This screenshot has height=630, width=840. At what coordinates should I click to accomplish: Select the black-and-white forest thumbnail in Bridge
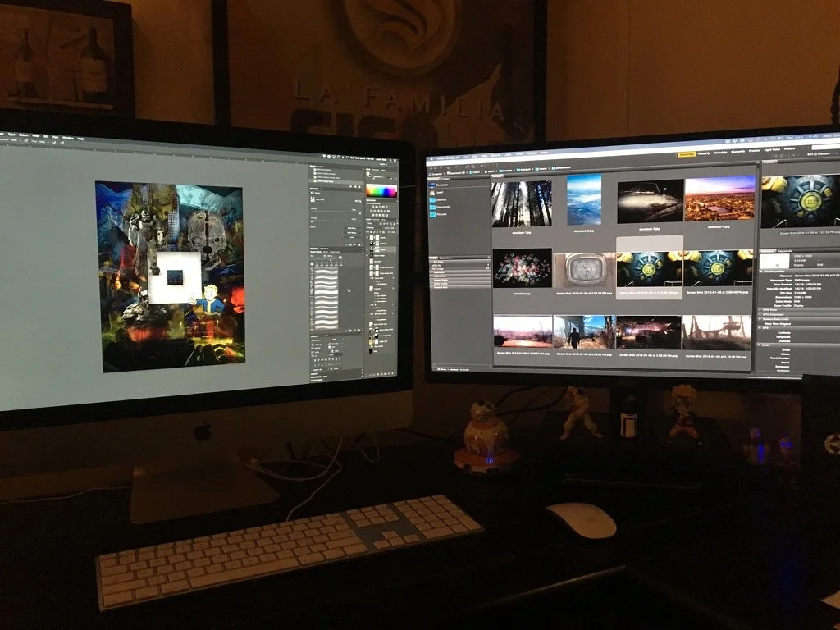[x=522, y=203]
